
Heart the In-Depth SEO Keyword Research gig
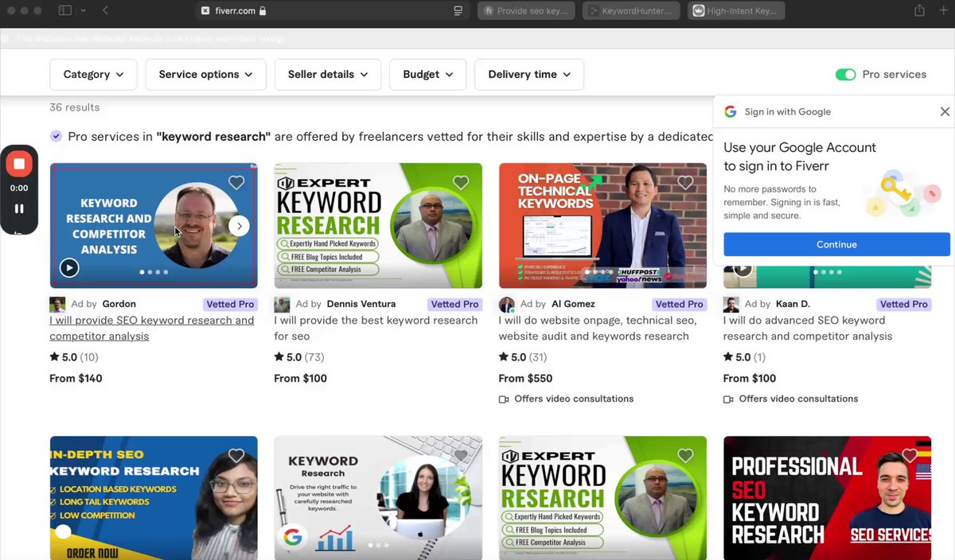click(236, 456)
